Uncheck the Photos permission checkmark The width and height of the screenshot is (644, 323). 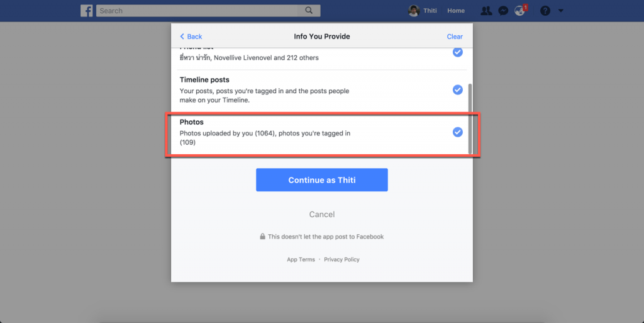point(458,132)
